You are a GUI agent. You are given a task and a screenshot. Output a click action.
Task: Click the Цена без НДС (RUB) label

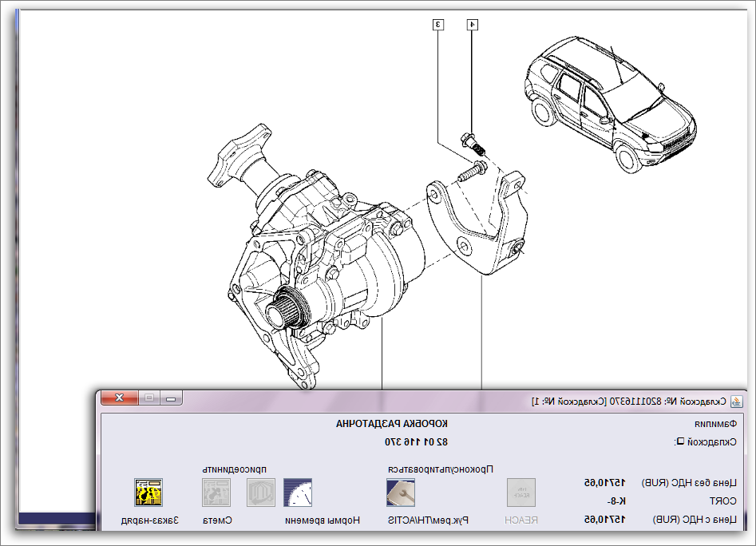tap(689, 483)
